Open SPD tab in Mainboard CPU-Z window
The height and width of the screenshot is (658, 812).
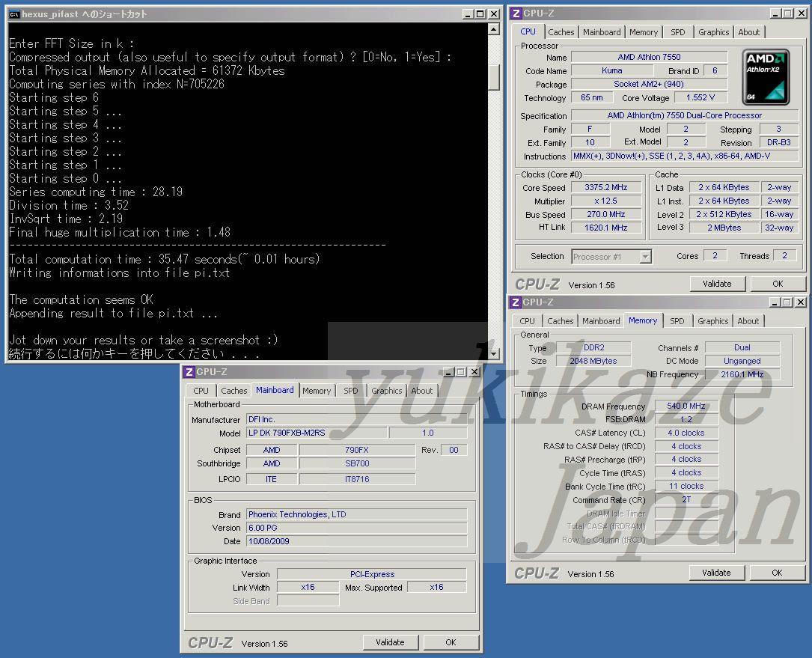350,392
